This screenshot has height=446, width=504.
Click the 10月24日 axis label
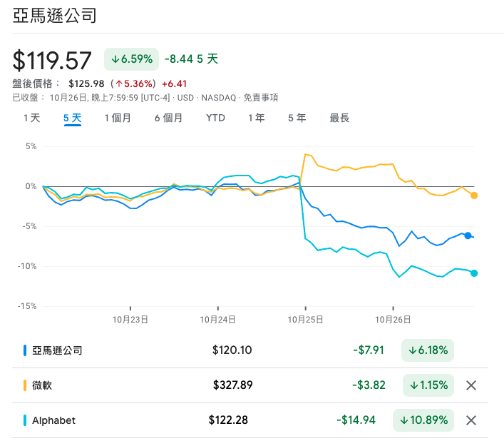click(x=218, y=320)
